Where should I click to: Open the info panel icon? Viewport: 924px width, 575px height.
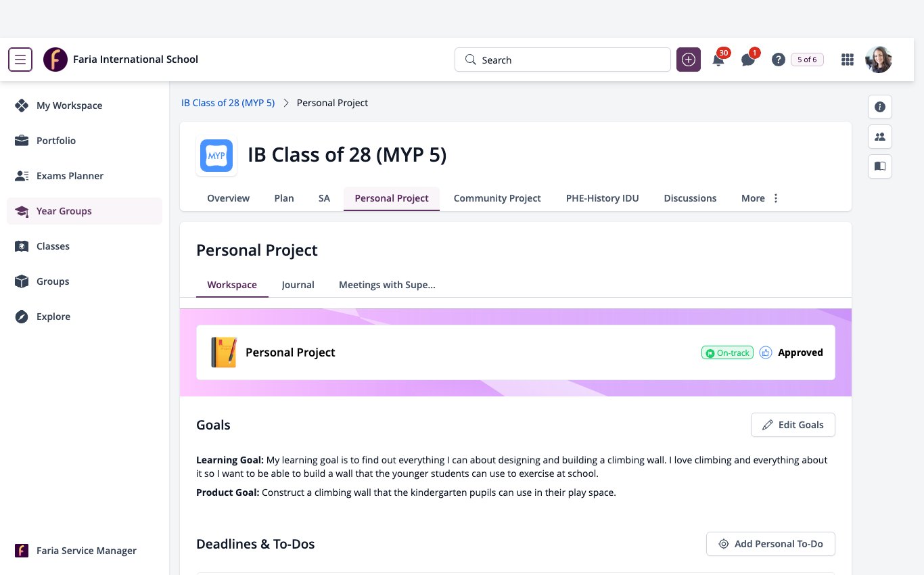[x=880, y=107]
